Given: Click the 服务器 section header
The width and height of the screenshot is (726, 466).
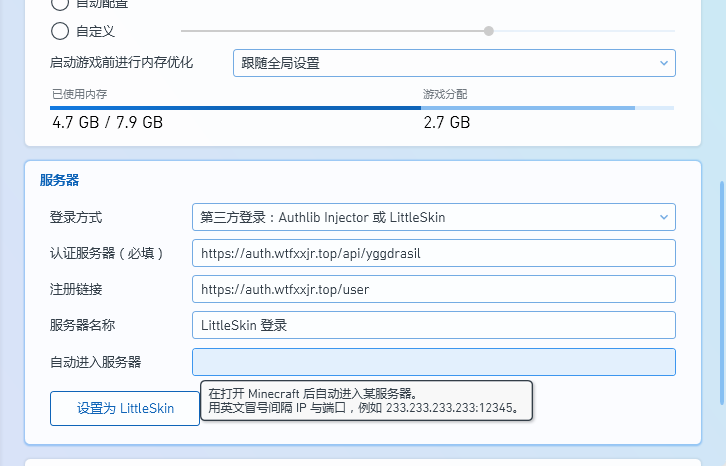Looking at the screenshot, I should tap(60, 181).
